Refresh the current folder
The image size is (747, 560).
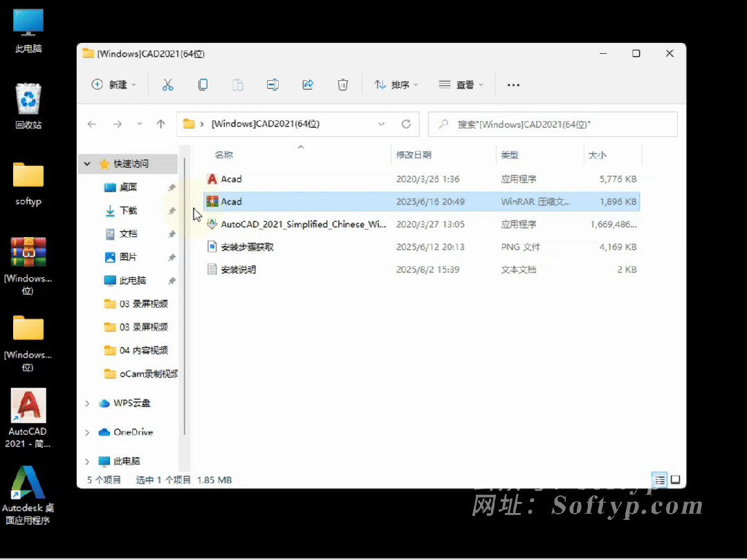pos(406,124)
